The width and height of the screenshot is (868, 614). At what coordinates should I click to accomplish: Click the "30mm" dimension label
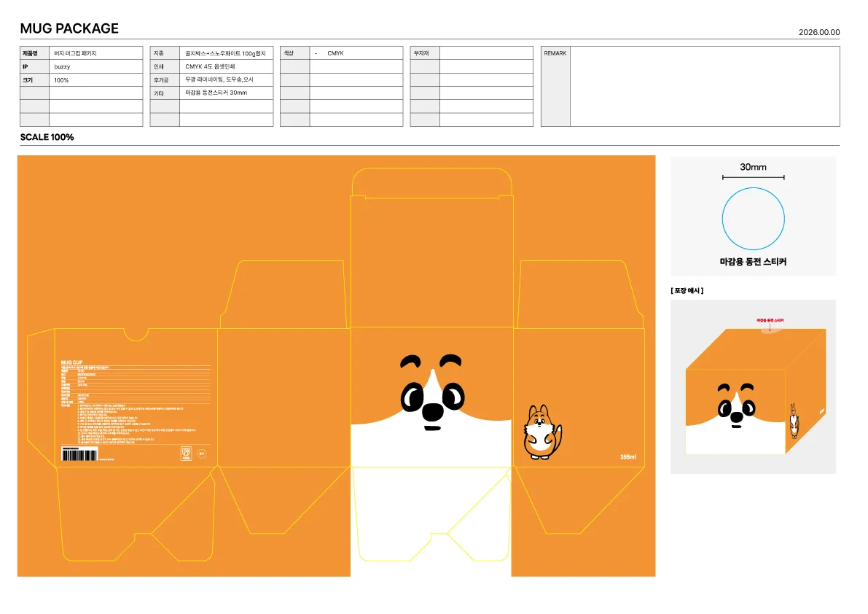pyautogui.click(x=753, y=167)
